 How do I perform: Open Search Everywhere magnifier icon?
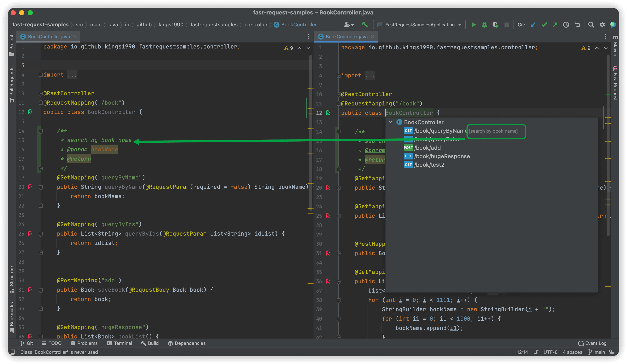pyautogui.click(x=591, y=25)
